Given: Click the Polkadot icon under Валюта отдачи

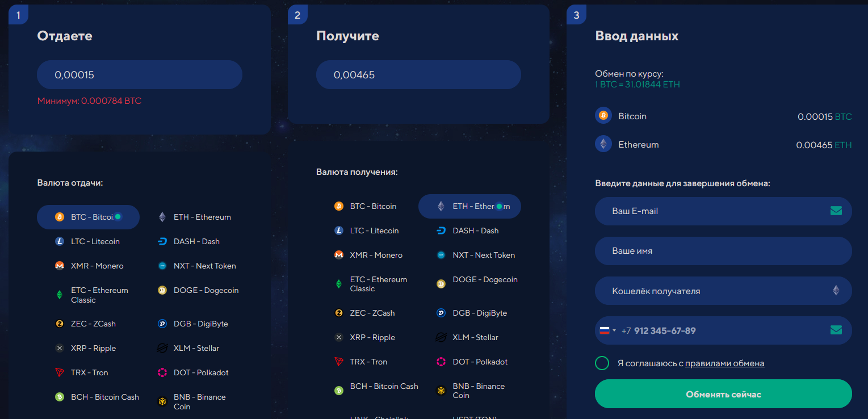Looking at the screenshot, I should (162, 372).
